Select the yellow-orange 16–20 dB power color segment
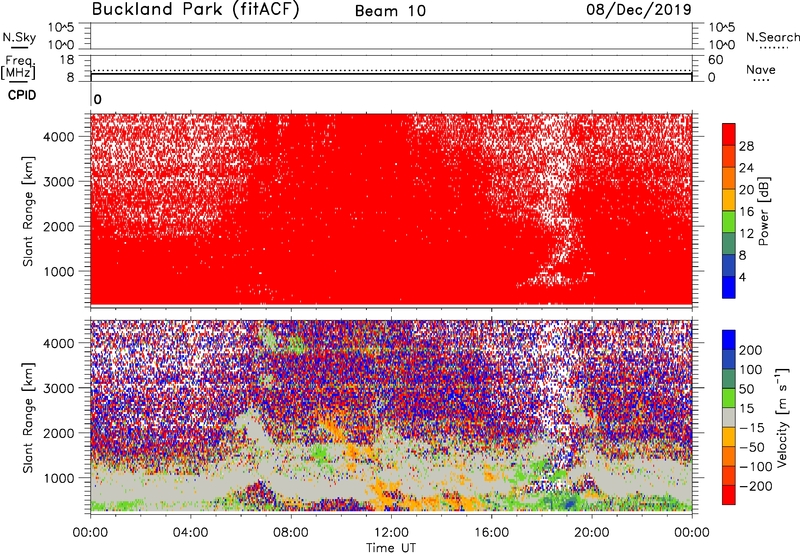 [729, 200]
